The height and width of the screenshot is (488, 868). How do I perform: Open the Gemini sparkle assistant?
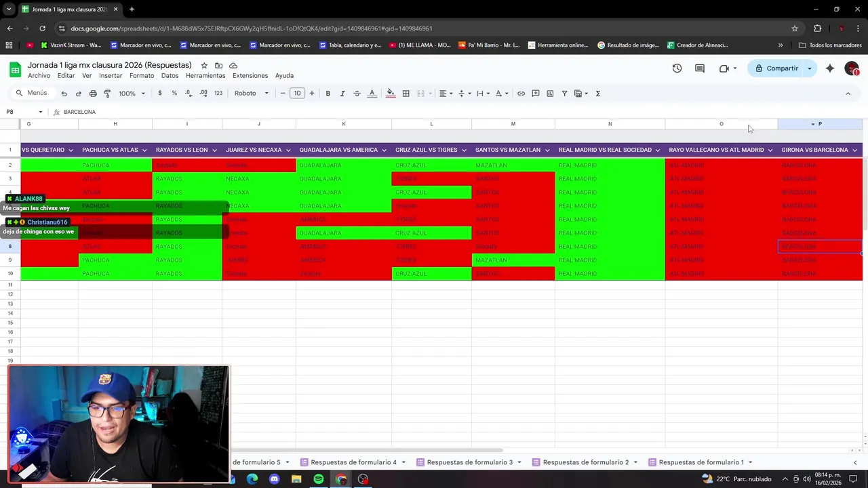point(830,68)
